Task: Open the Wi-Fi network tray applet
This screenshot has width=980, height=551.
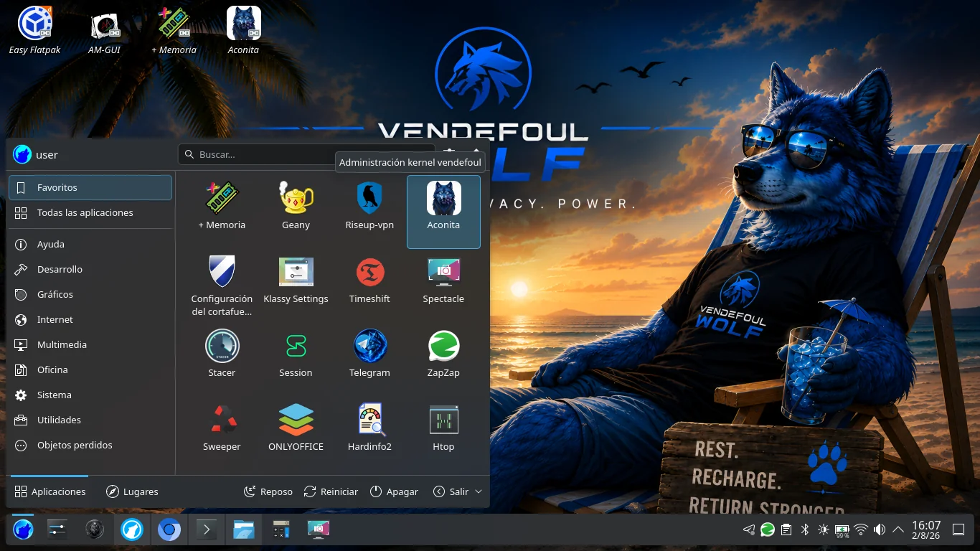Action: [861, 530]
